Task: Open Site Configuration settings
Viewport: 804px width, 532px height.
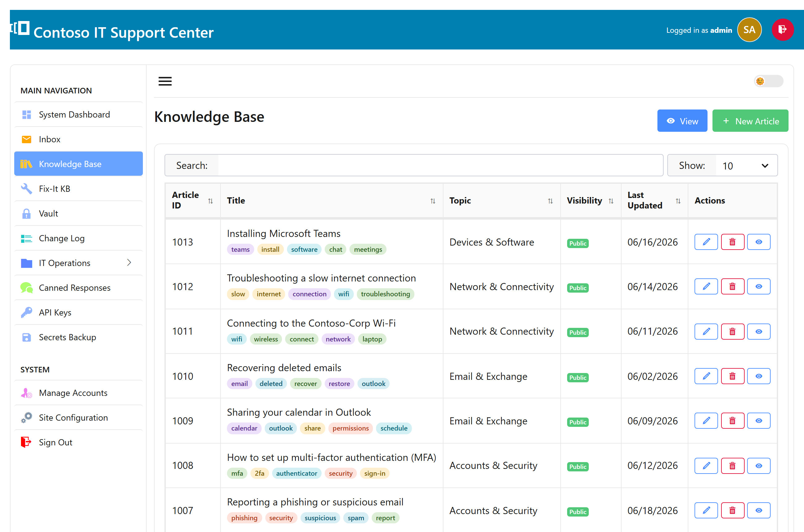Action: tap(78, 418)
